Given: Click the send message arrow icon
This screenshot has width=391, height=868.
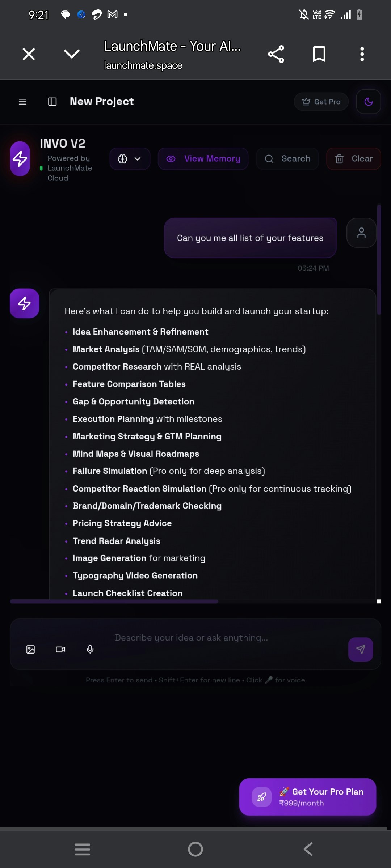Looking at the screenshot, I should [x=360, y=648].
